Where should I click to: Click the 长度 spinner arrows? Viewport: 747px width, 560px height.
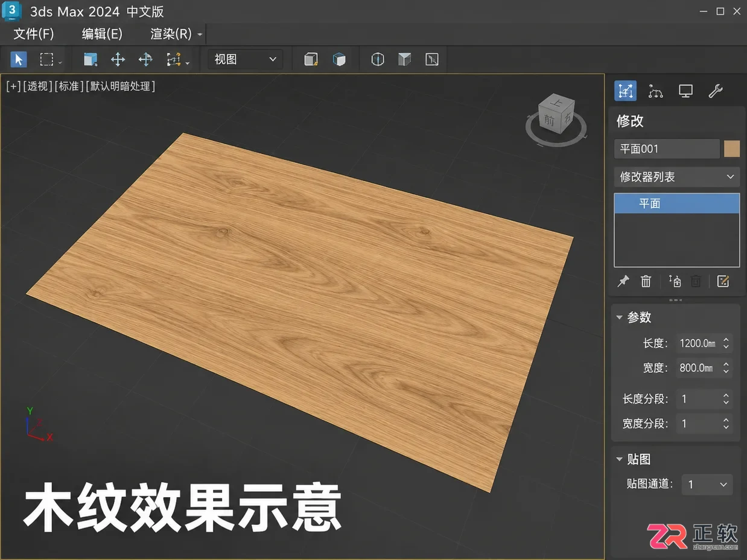pyautogui.click(x=726, y=343)
